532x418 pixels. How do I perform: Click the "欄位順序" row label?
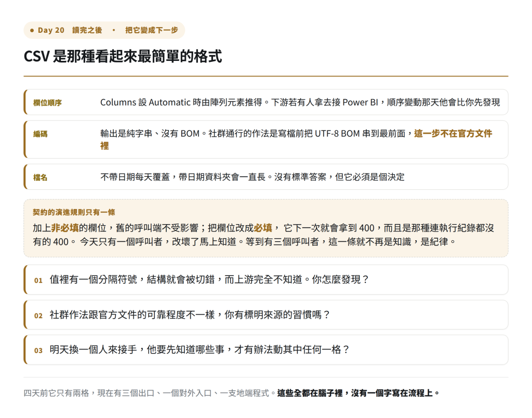[x=47, y=102]
